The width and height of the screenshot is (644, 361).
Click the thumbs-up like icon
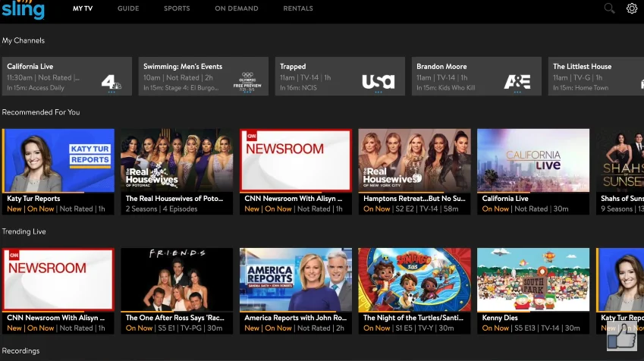pyautogui.click(x=622, y=337)
